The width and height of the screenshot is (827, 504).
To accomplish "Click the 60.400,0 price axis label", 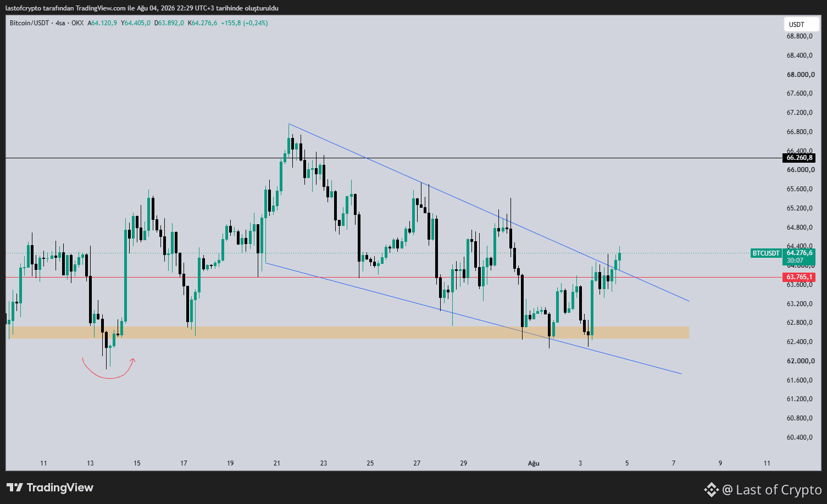I will (x=800, y=437).
